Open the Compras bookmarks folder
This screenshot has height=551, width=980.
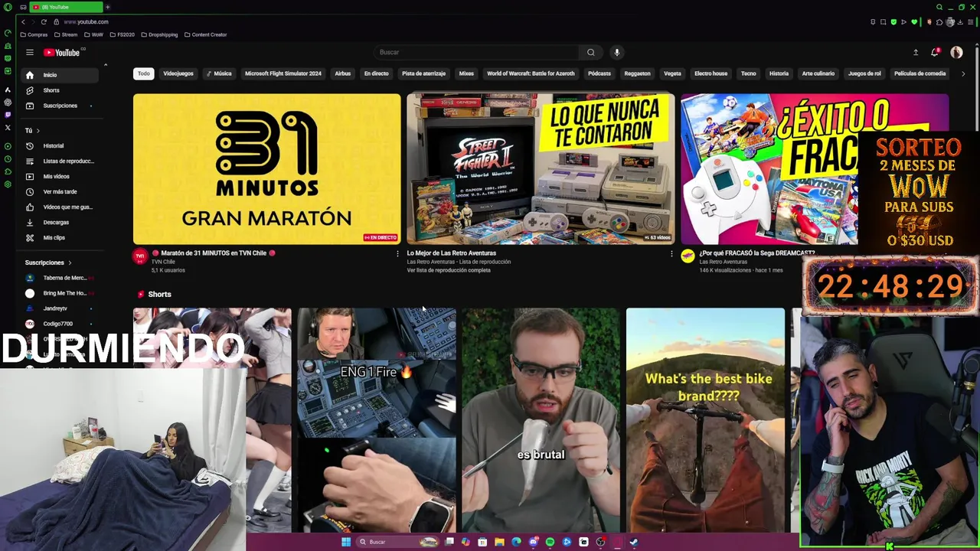tap(34, 34)
